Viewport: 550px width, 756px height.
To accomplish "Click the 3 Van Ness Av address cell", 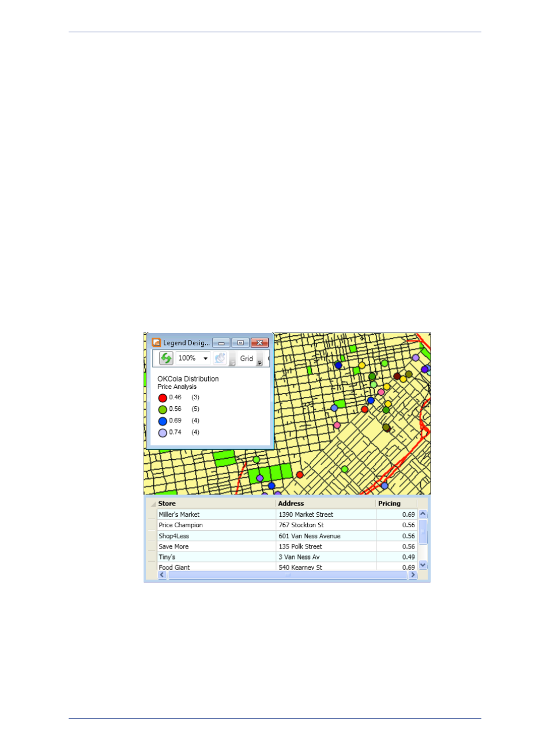I will [x=326, y=557].
